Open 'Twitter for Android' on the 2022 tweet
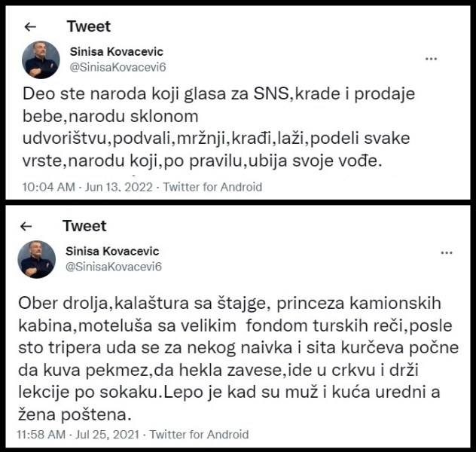The width and height of the screenshot is (476, 452). 212,187
